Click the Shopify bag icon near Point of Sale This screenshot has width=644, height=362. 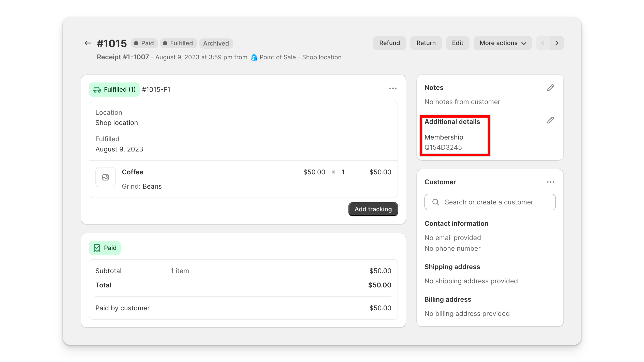tap(254, 57)
